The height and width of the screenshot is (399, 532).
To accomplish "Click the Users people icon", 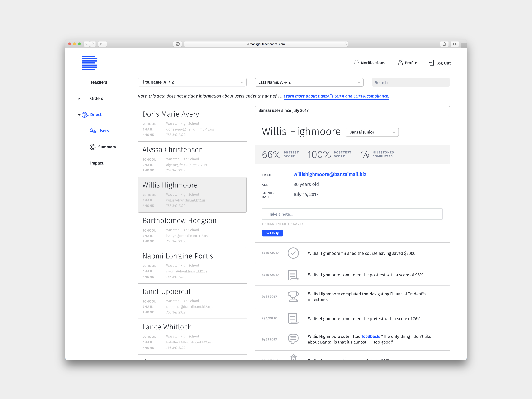I will [x=93, y=131].
